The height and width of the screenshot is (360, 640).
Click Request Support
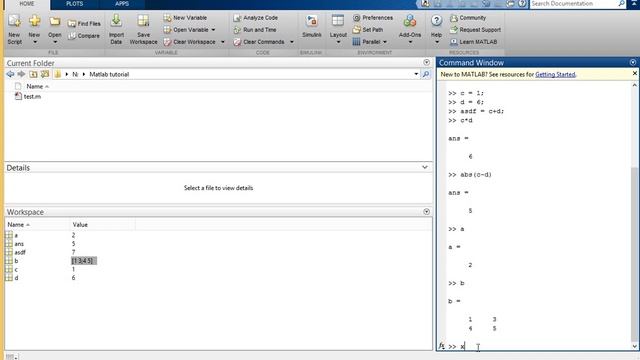click(x=475, y=30)
